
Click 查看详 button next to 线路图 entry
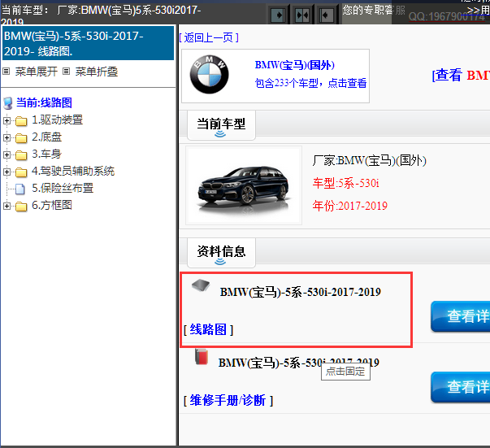(x=460, y=316)
